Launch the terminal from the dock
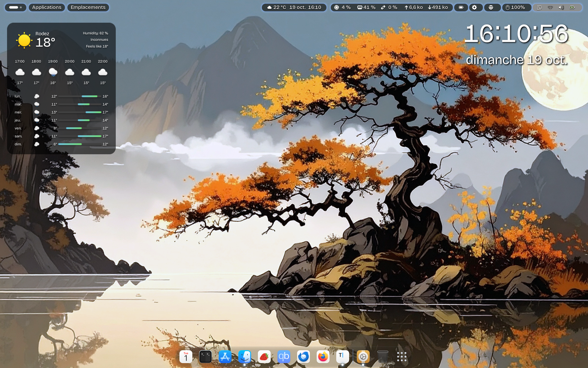Viewport: 588px width, 368px height. pos(205,357)
